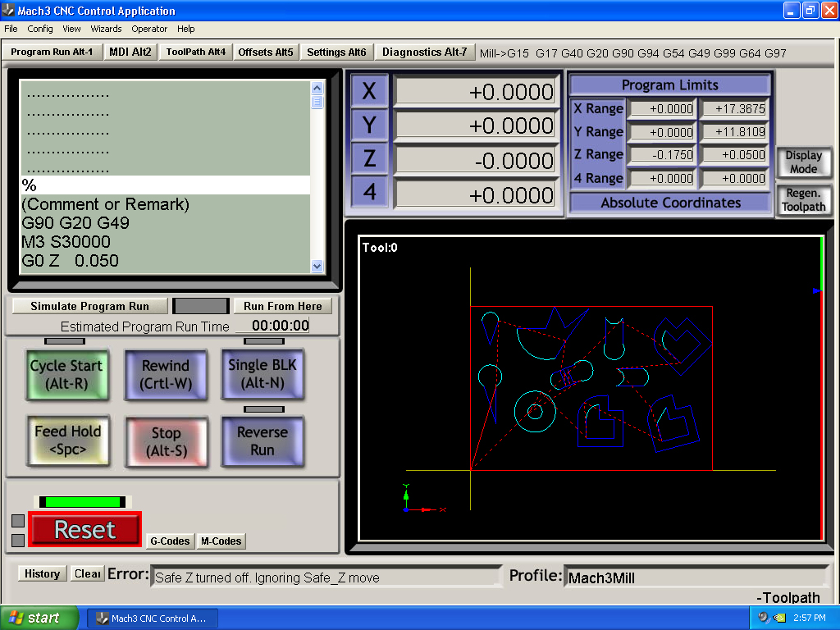Toggle Reverse Run mode
The image size is (840, 630).
click(x=262, y=441)
